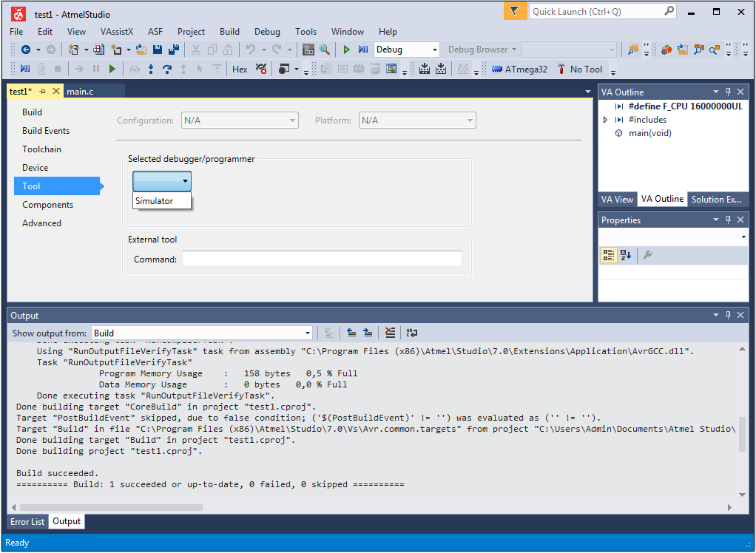756x553 pixels.
Task: Go to previous message in Output
Action: [x=351, y=333]
